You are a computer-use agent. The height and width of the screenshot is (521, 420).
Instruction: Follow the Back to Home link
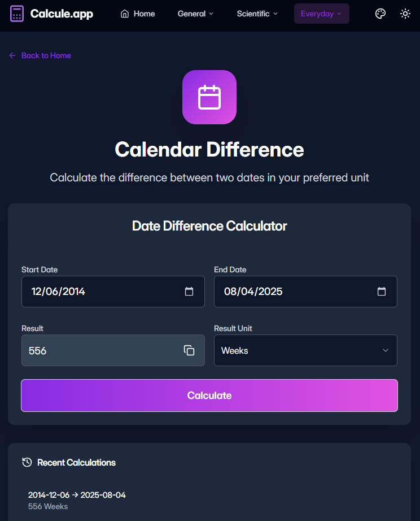point(40,55)
